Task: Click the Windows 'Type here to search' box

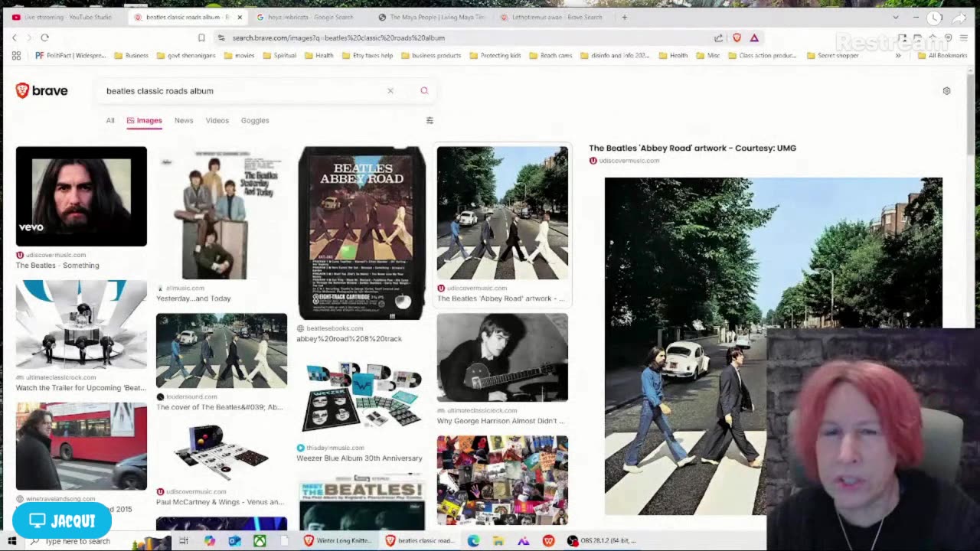Action: (x=77, y=541)
